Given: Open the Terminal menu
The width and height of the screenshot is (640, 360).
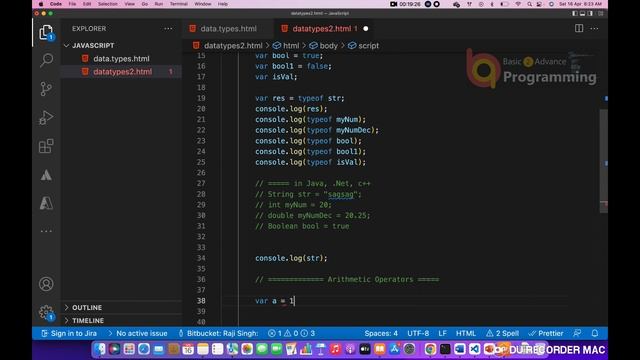Looking at the screenshot, I should click(178, 4).
